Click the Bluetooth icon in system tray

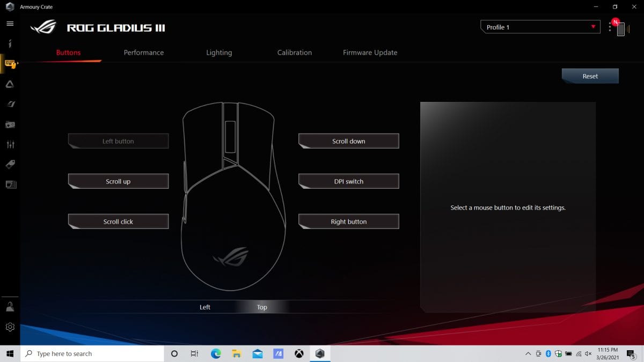coord(548,354)
